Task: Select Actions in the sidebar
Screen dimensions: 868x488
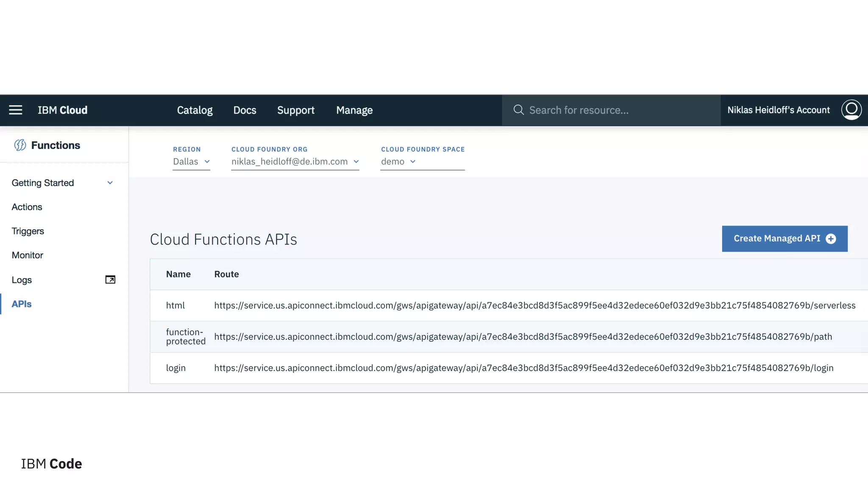Action: point(27,207)
